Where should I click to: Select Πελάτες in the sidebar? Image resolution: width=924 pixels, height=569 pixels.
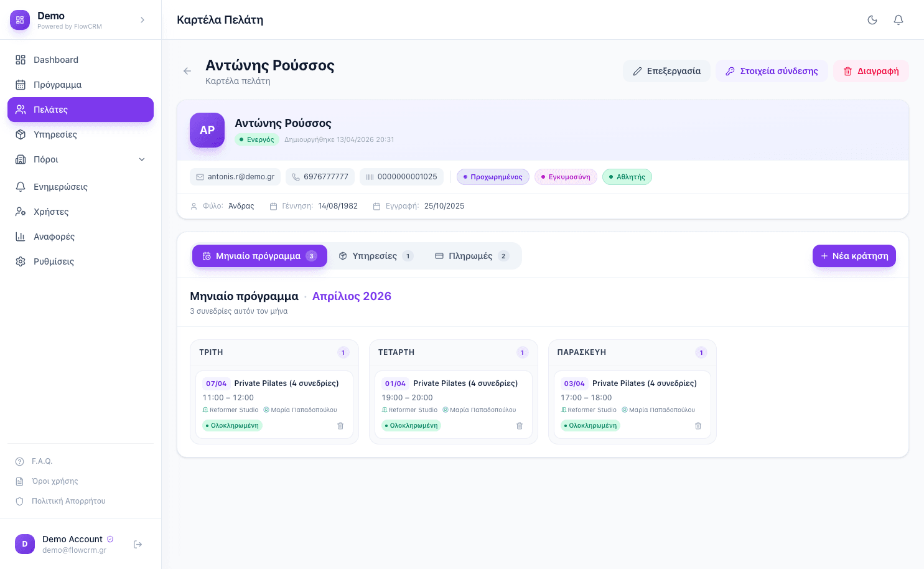[81, 110]
